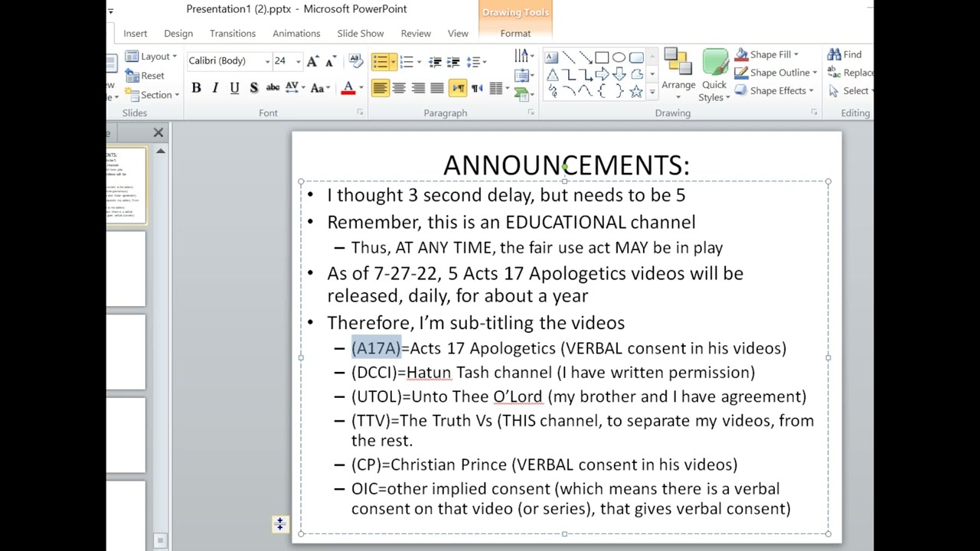The width and height of the screenshot is (980, 551).
Task: Select the Oval shape
Action: point(619,57)
